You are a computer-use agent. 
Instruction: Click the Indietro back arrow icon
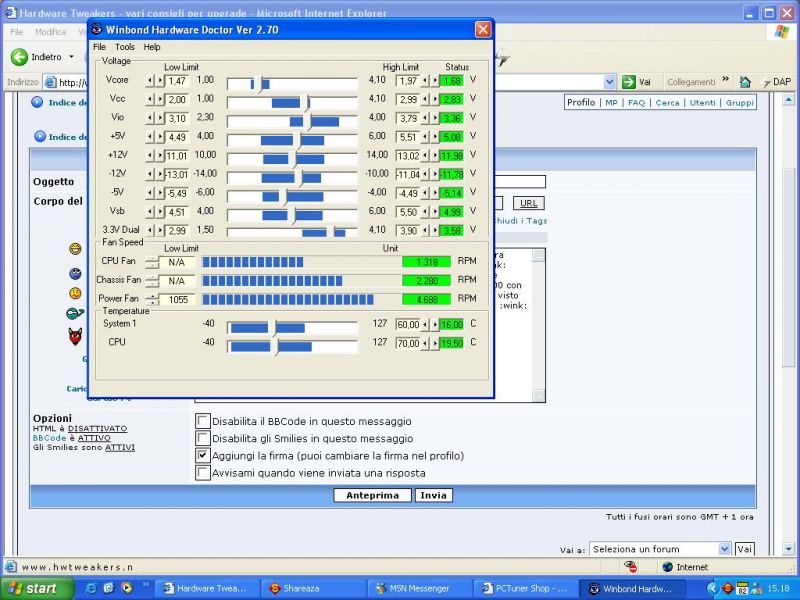(19, 57)
